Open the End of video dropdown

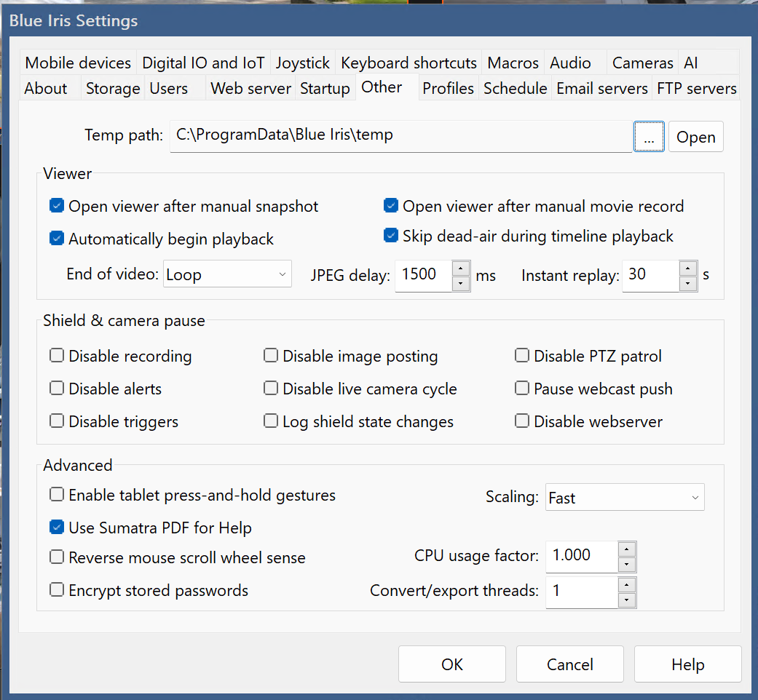tap(227, 275)
